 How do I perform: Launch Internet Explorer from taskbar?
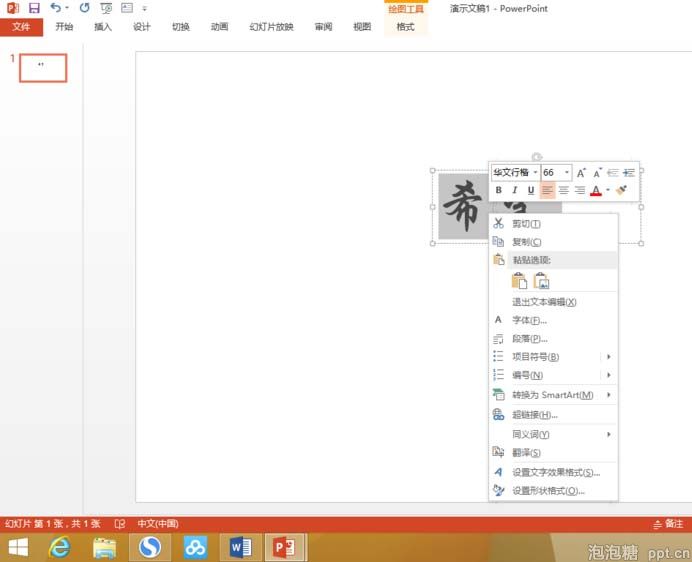59,548
